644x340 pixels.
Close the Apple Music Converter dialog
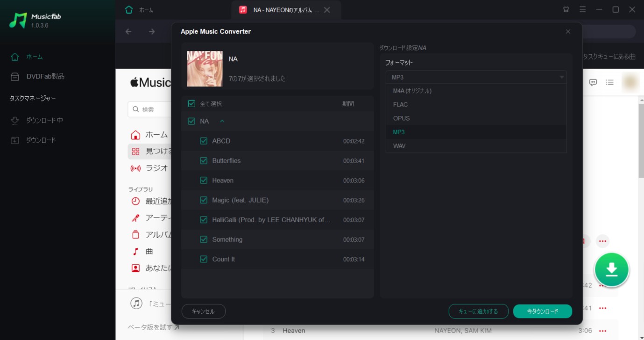pos(568,31)
